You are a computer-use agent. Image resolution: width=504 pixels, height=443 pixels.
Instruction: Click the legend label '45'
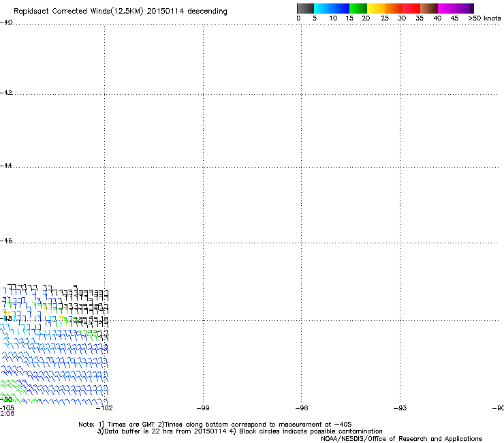[x=454, y=18]
